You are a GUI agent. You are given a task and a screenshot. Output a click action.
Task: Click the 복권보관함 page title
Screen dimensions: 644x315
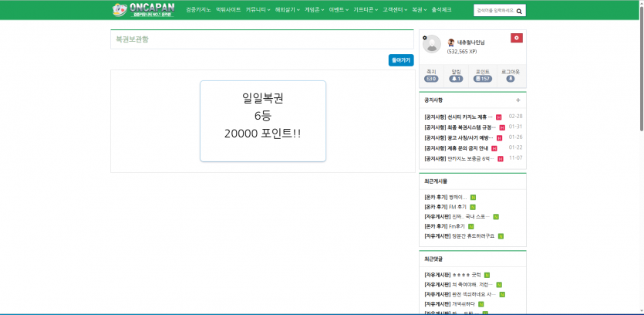coord(132,39)
